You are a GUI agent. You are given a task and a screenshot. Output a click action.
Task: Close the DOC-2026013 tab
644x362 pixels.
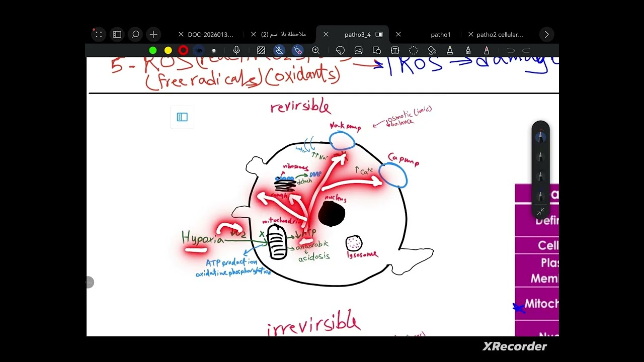tap(181, 35)
